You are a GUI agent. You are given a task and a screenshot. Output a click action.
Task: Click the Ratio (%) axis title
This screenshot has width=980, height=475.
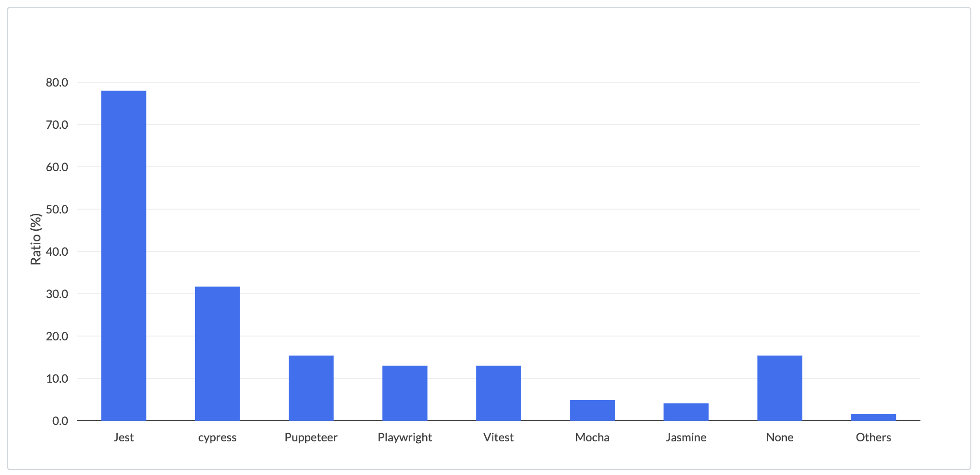[x=36, y=239]
